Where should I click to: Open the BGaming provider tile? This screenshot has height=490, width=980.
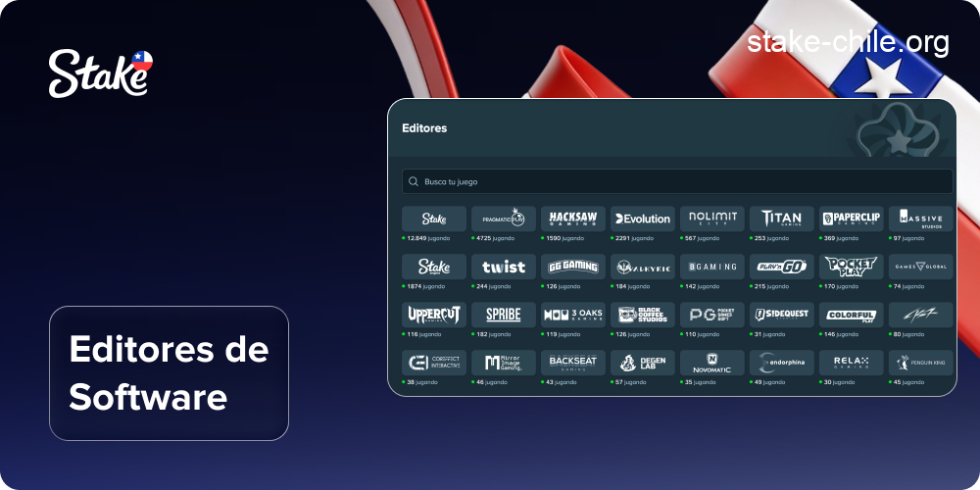[x=712, y=267]
